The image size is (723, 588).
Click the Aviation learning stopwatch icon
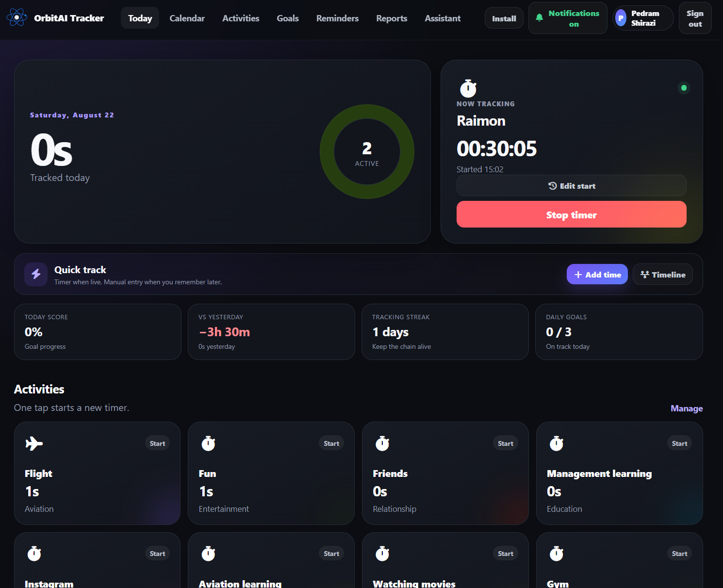208,554
